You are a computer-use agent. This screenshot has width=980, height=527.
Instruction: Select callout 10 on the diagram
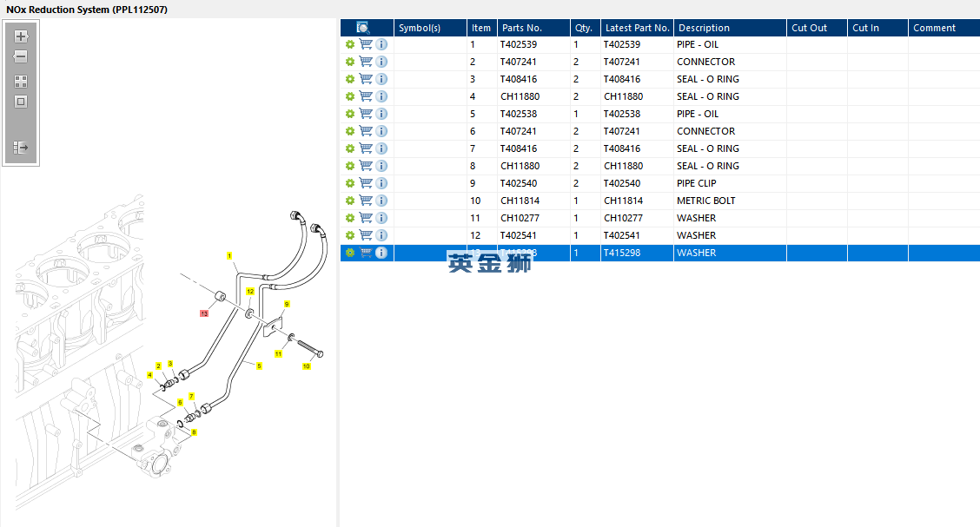[x=306, y=366]
